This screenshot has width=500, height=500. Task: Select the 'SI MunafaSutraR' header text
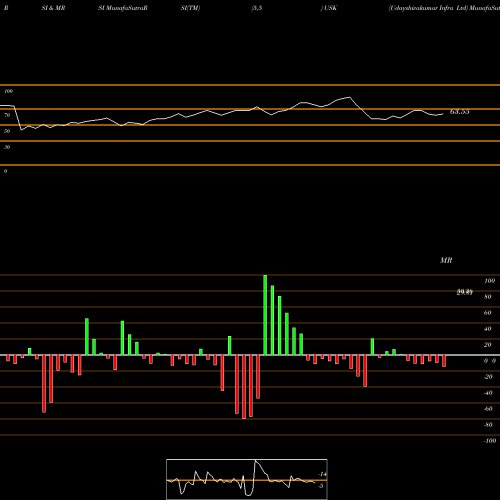point(123,8)
